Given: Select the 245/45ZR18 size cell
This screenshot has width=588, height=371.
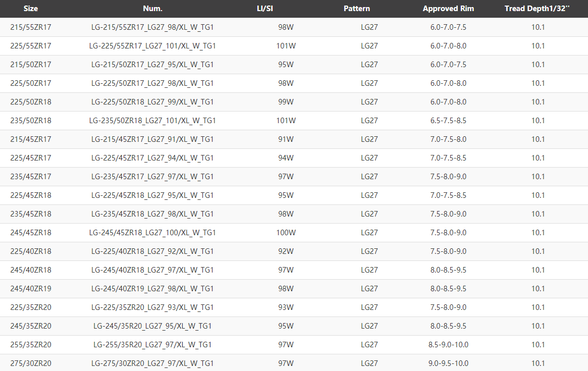Looking at the screenshot, I should coord(31,233).
